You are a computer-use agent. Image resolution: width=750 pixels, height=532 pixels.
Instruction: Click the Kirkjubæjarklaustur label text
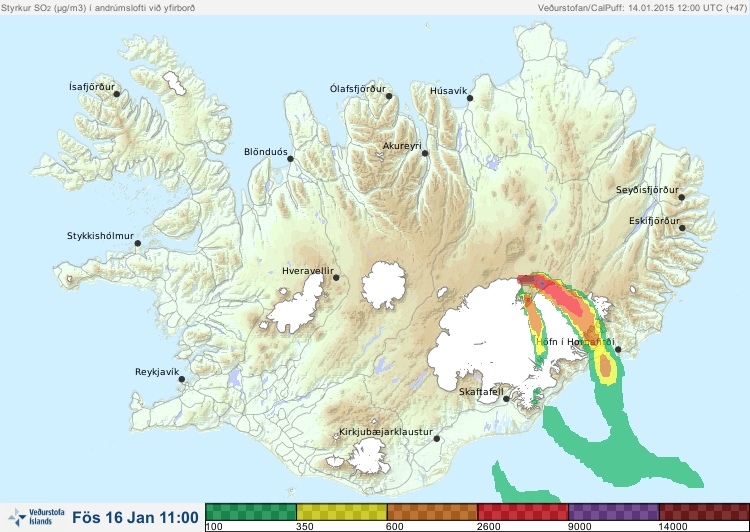pos(386,432)
